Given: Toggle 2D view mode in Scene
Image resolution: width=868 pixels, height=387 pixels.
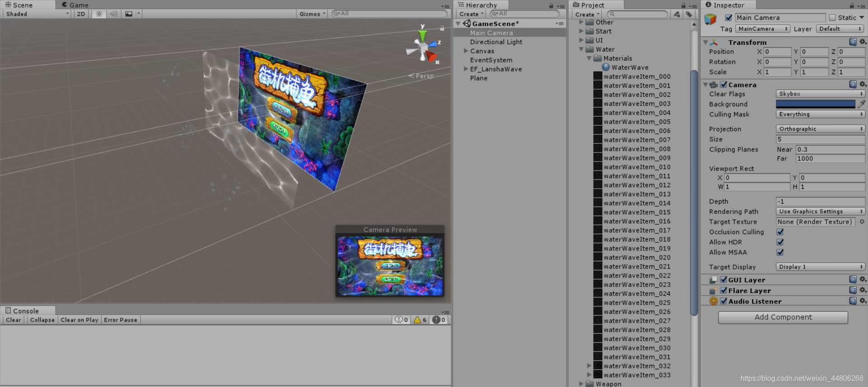Looking at the screenshot, I should (81, 14).
